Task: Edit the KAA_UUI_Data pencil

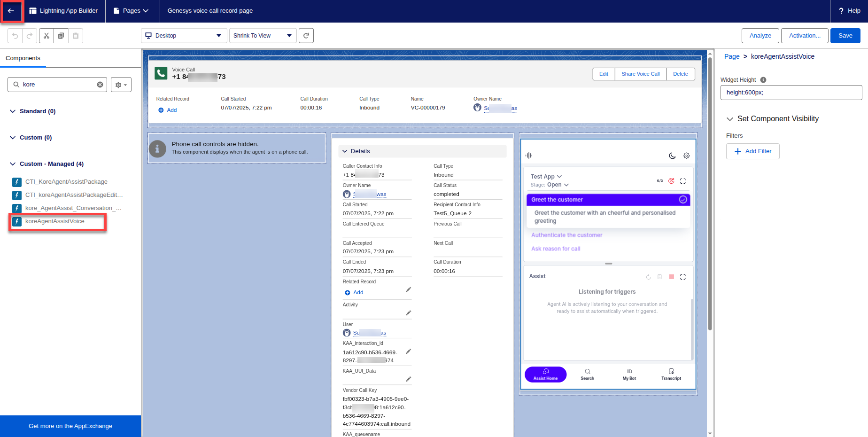Action: point(408,379)
